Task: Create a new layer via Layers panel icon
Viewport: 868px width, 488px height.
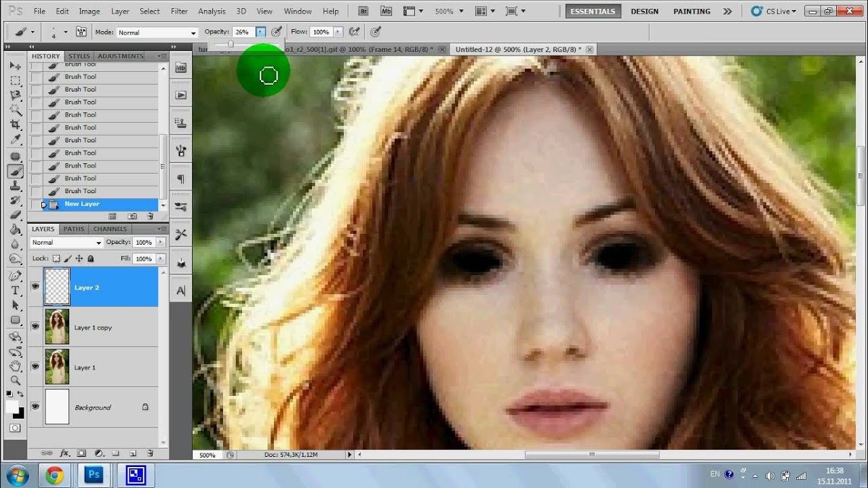Action: pyautogui.click(x=133, y=453)
